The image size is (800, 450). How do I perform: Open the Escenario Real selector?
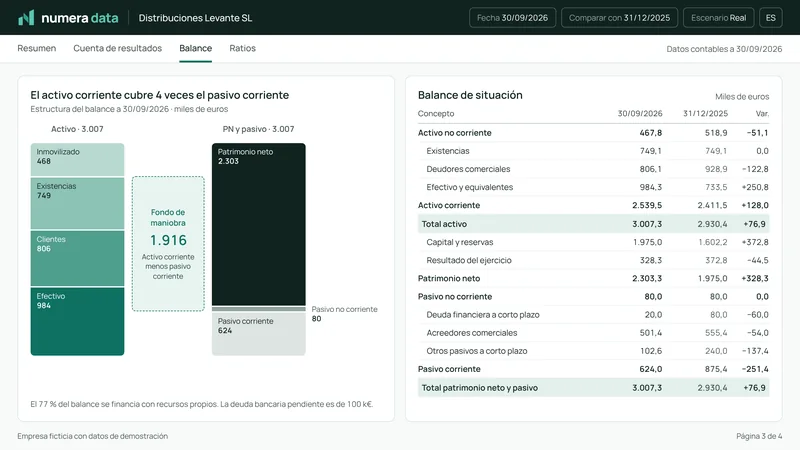718,18
